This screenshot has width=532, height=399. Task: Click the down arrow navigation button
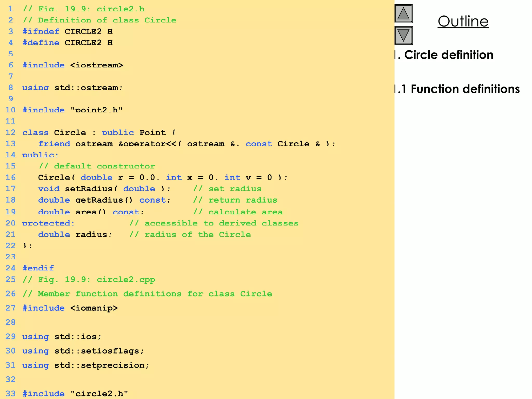tap(403, 35)
